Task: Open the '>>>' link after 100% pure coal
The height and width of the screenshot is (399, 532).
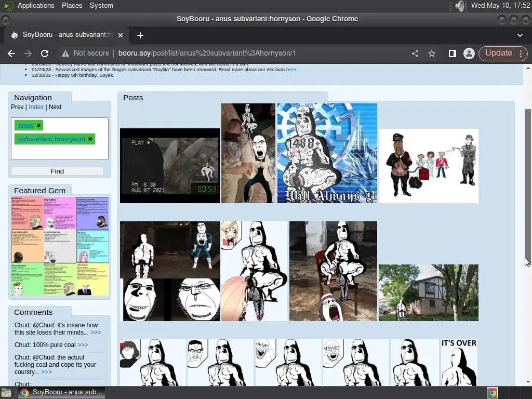Action: 83,345
